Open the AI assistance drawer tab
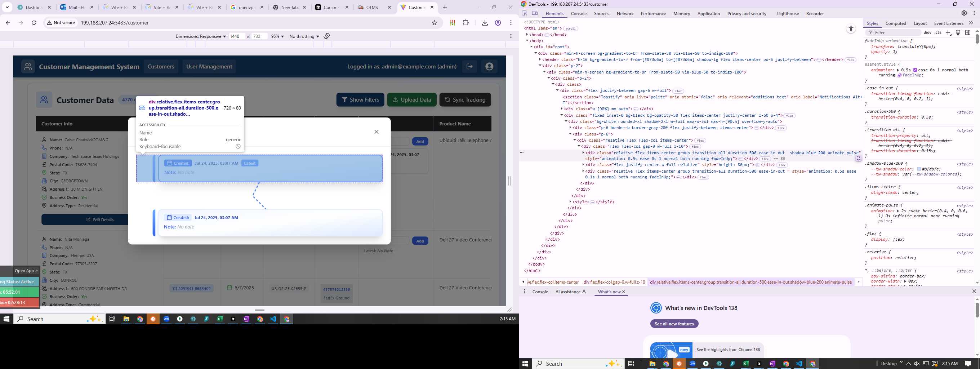 click(571, 292)
